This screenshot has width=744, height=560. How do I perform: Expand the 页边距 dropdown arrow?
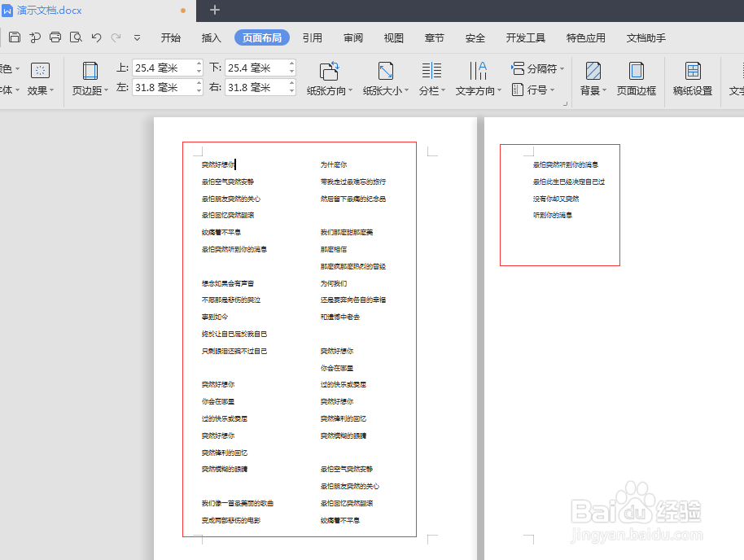107,90
